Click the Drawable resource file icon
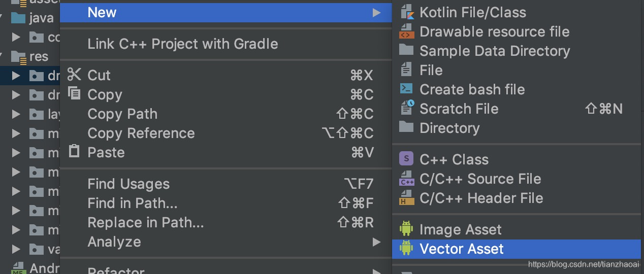The width and height of the screenshot is (644, 274). [406, 31]
